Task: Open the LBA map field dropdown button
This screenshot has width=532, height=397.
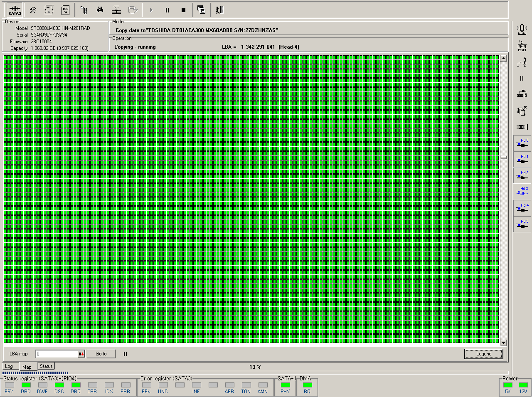Action: click(81, 354)
